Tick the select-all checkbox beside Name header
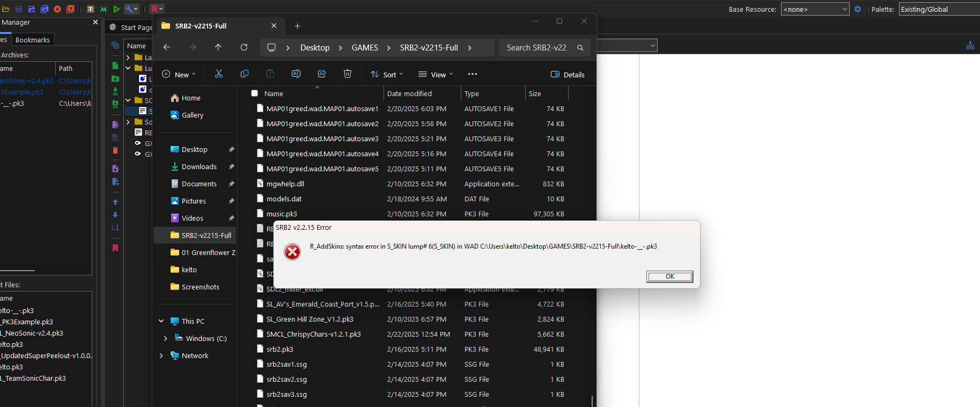 point(255,93)
